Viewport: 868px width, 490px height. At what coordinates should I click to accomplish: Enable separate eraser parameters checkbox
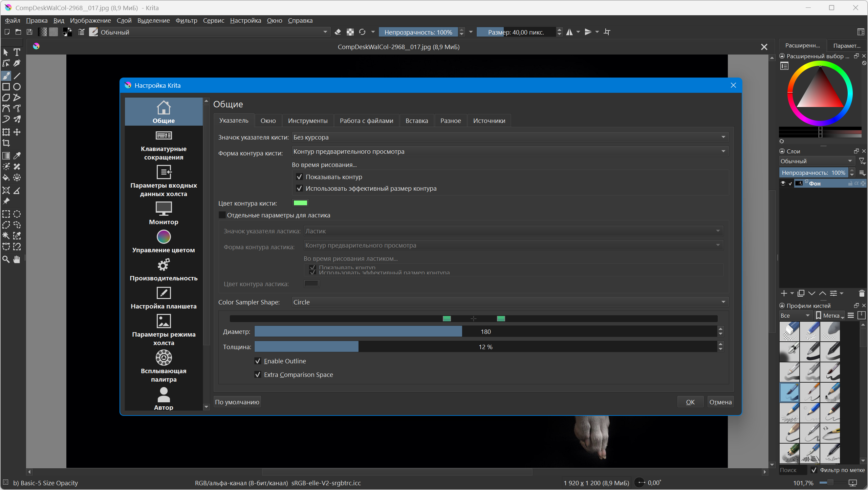(222, 215)
